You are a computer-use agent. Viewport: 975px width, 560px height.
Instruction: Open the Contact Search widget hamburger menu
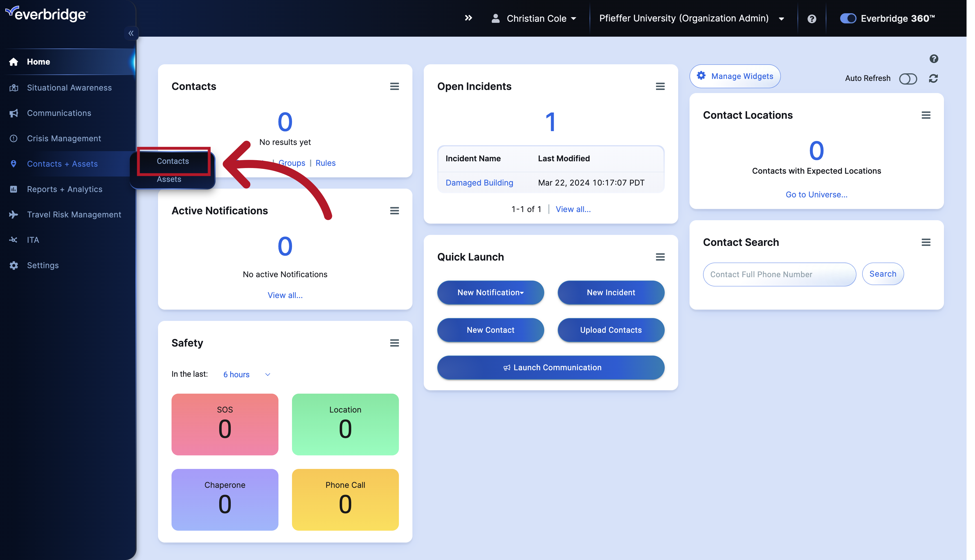(x=926, y=242)
